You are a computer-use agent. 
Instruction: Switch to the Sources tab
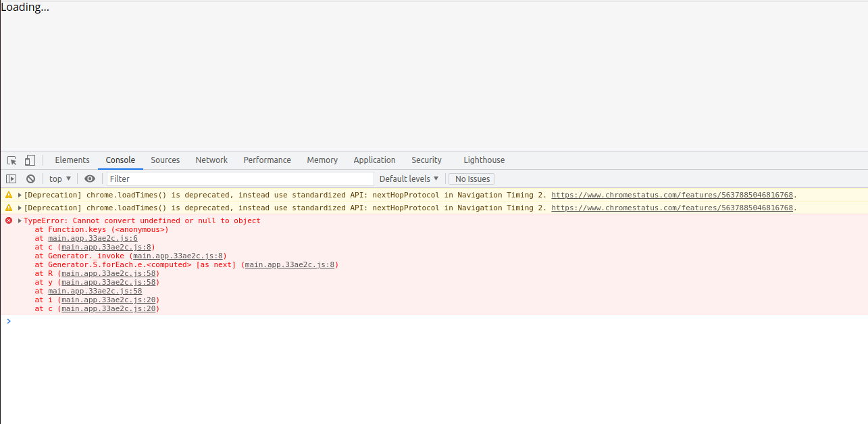(165, 160)
